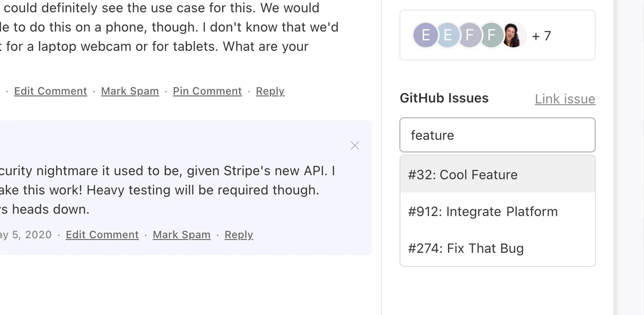Image resolution: width=644 pixels, height=315 pixels.
Task: Click "Reply" inside the pinned comment
Action: point(239,234)
